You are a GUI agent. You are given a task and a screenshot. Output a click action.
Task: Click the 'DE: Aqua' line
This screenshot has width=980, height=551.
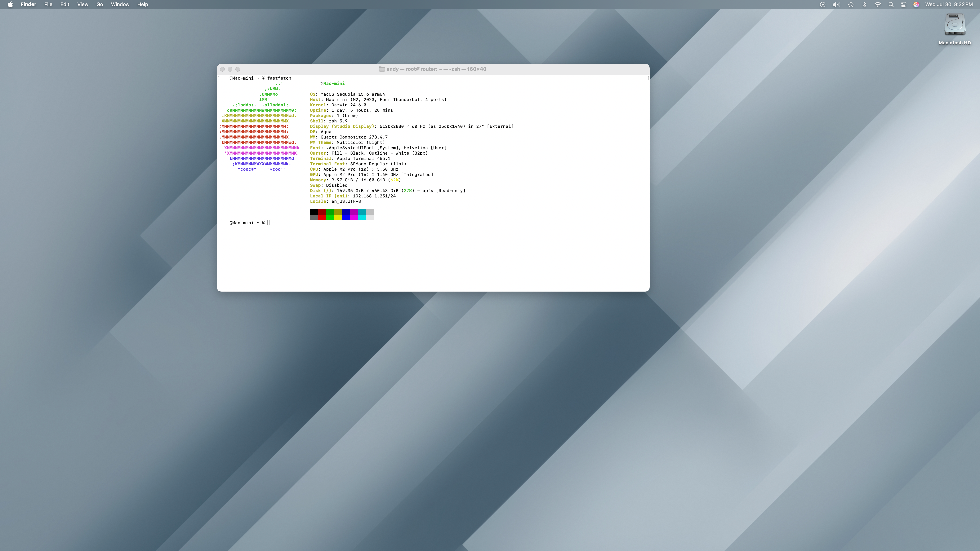click(320, 132)
